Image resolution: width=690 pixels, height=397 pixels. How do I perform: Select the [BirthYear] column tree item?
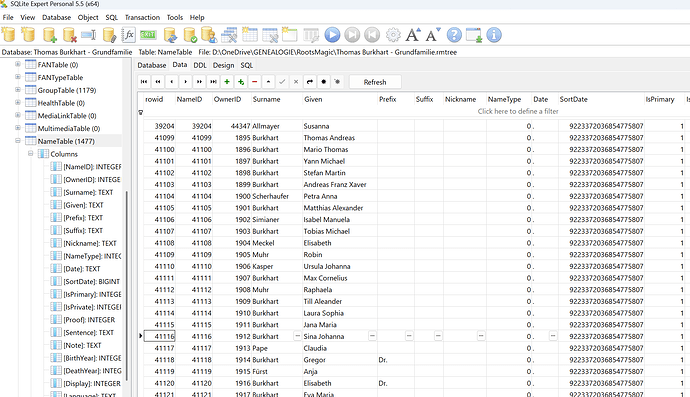click(92, 358)
